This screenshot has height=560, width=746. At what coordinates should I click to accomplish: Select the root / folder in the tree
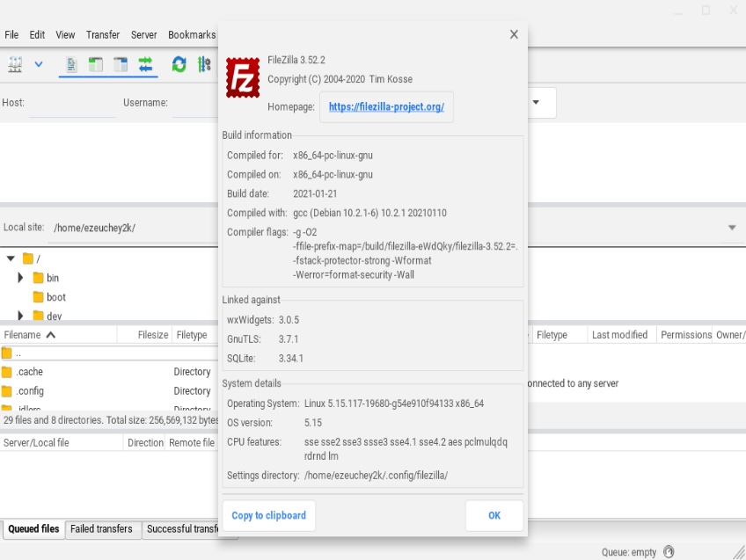click(x=32, y=258)
